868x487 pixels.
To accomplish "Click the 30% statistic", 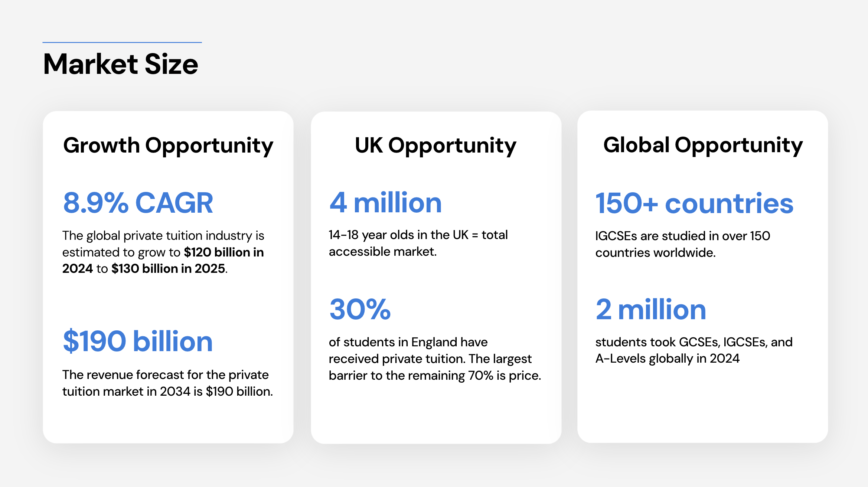I will click(x=360, y=309).
